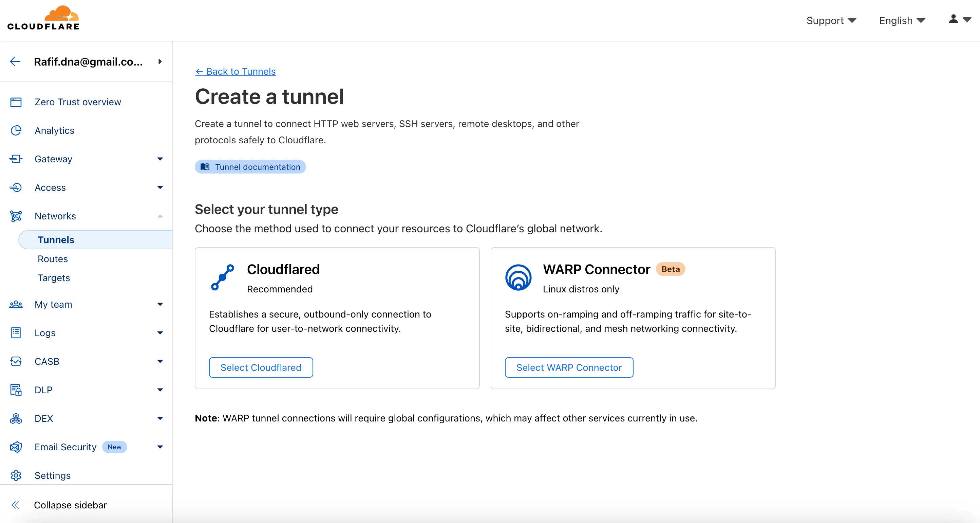This screenshot has height=523, width=980.
Task: Click Select Cloudflared button
Action: (x=261, y=367)
